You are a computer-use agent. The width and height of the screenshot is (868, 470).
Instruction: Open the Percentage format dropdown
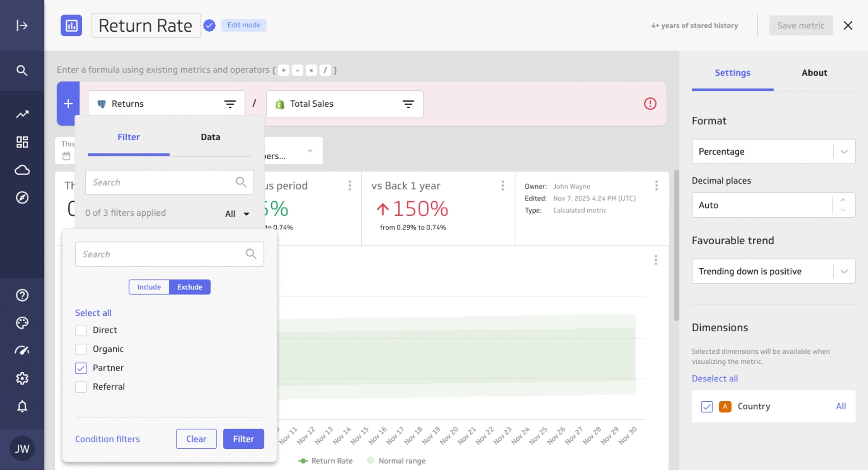[x=773, y=152]
